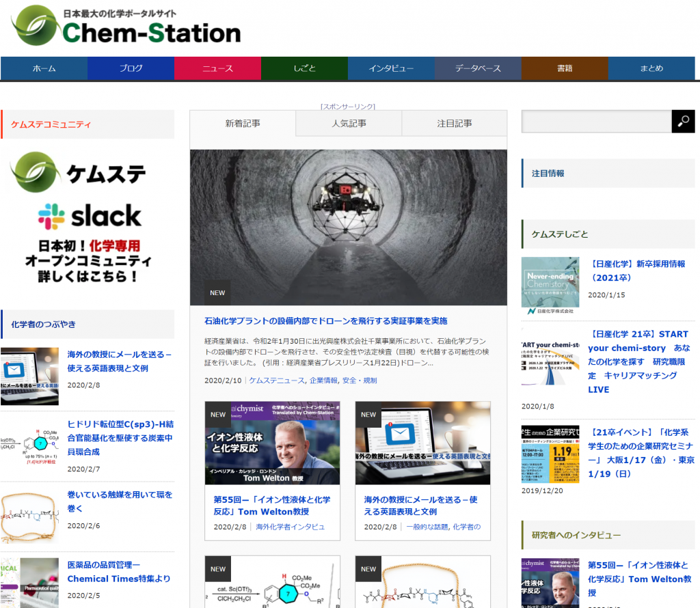Click the Chem-Station logo in header
700x608 pixels.
126,27
